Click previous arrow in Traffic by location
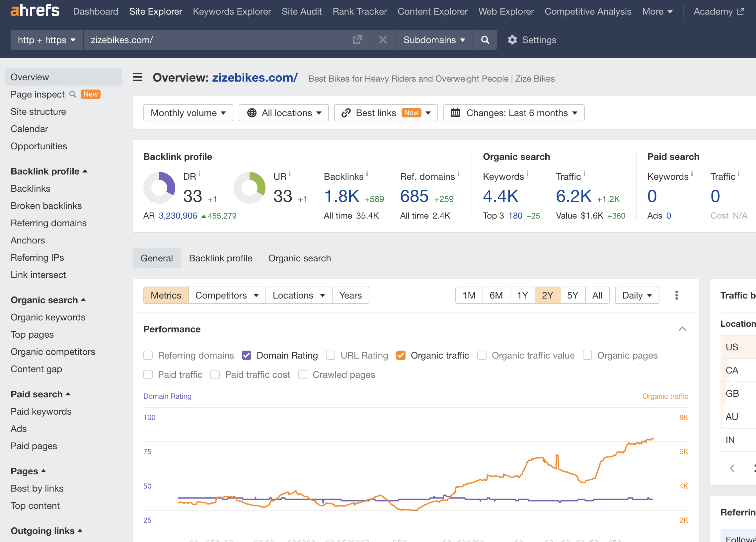The image size is (756, 542). [x=732, y=468]
